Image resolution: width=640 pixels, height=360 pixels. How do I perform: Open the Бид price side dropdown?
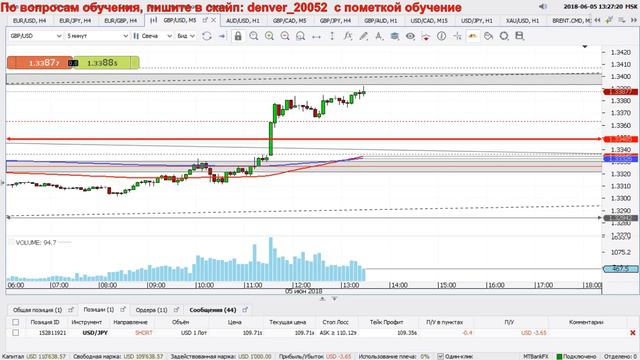click(x=186, y=36)
